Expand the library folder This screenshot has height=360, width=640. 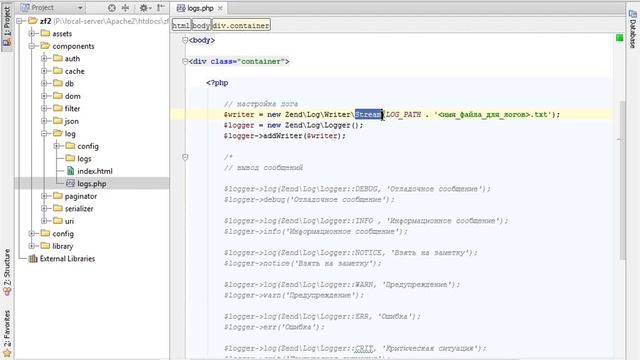coord(31,246)
